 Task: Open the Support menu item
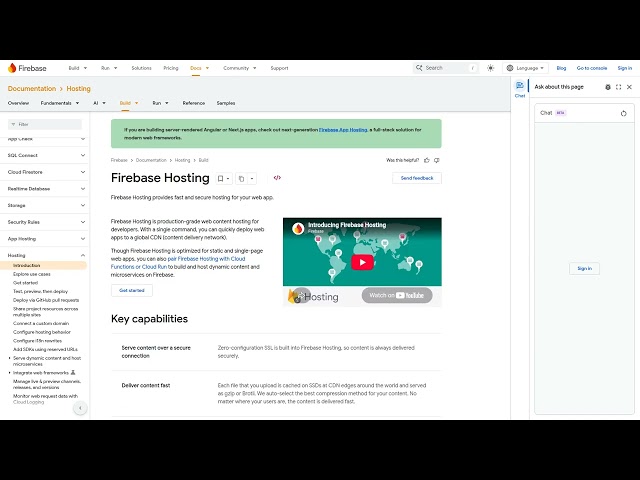pos(279,68)
